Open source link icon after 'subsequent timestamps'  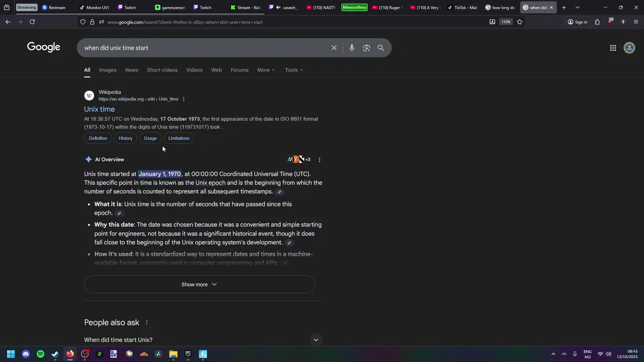(x=280, y=192)
